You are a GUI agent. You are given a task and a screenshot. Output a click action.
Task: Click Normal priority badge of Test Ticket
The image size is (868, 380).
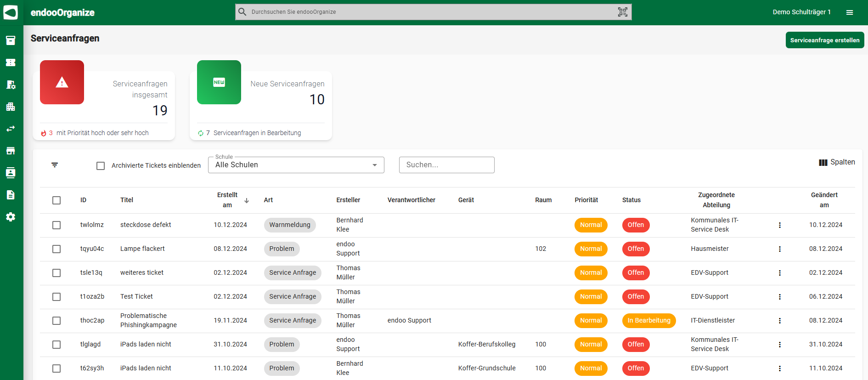[x=591, y=296]
